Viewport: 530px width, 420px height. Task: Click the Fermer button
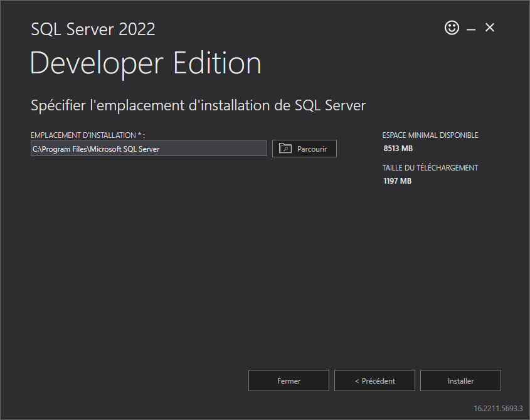289,381
